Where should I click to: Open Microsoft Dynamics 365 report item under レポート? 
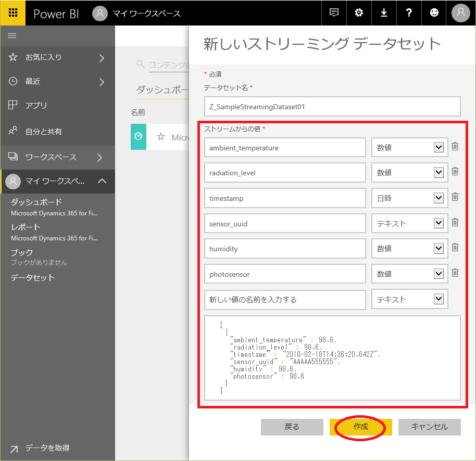(x=54, y=238)
